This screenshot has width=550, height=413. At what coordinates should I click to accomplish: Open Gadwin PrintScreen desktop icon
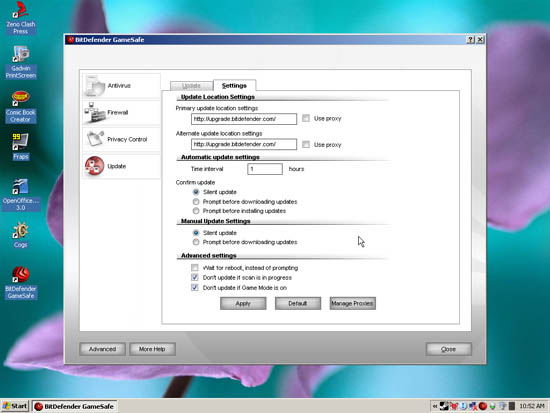(21, 62)
